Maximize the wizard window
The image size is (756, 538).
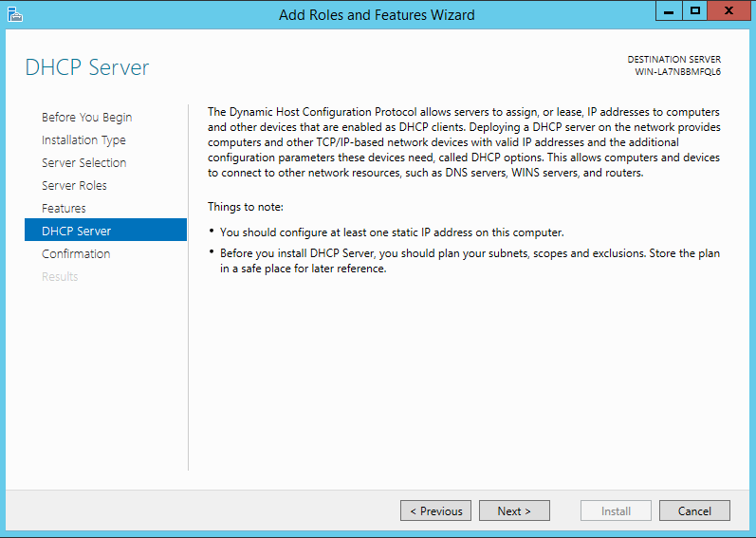coord(694,11)
